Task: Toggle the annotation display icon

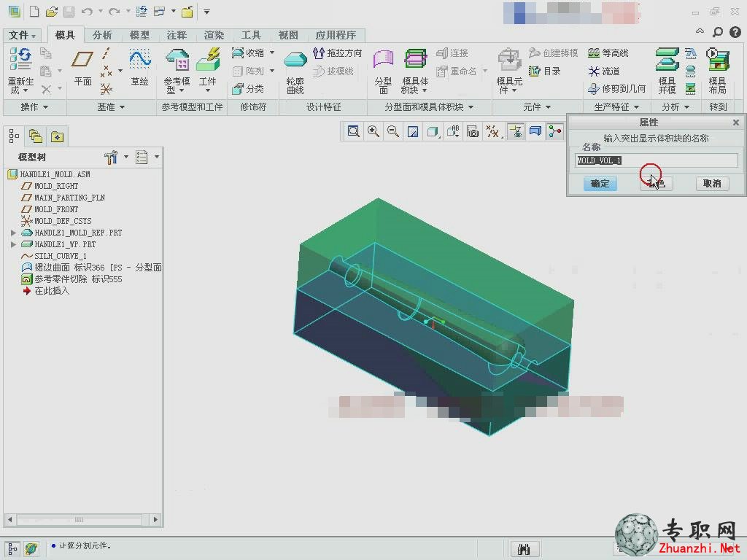Action: pyautogui.click(x=516, y=131)
